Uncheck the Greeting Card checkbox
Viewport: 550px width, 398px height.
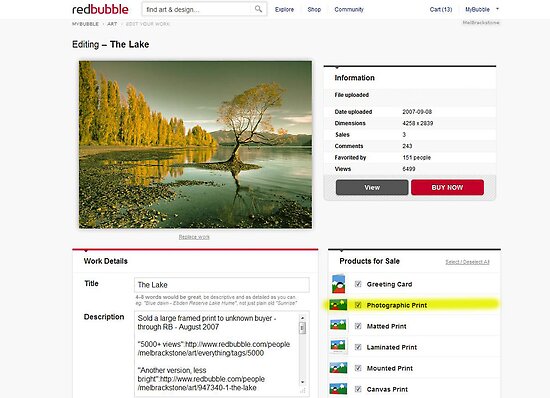(x=358, y=284)
